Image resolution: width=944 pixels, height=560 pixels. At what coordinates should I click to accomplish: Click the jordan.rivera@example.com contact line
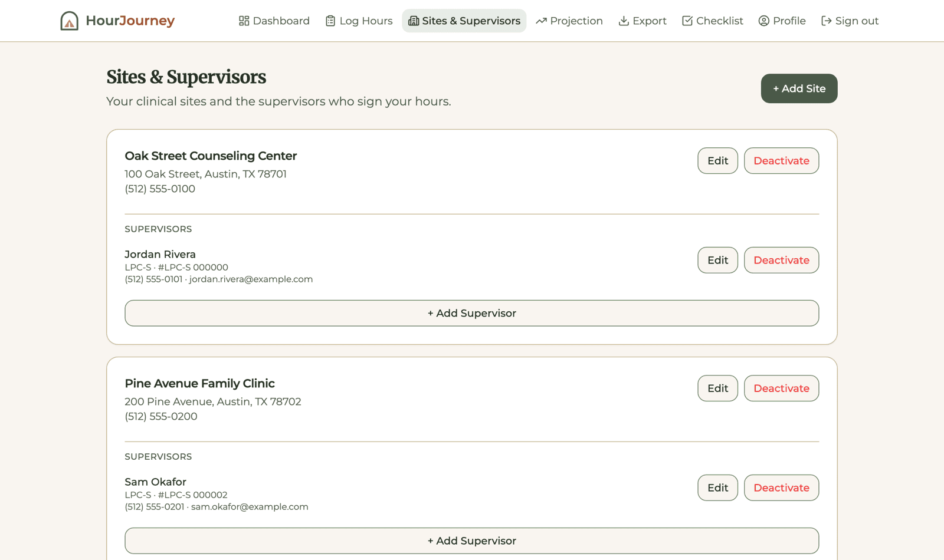pyautogui.click(x=218, y=279)
